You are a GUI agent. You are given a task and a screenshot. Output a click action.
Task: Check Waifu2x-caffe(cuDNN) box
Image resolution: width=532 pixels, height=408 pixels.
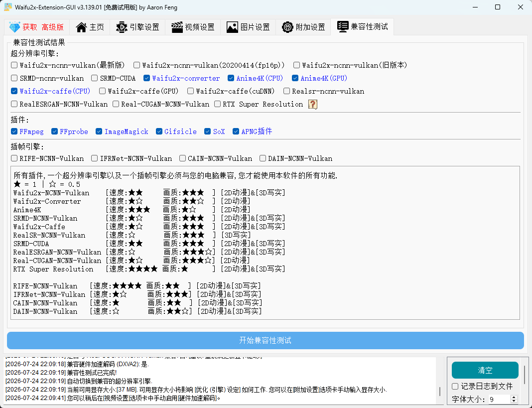tap(190, 91)
